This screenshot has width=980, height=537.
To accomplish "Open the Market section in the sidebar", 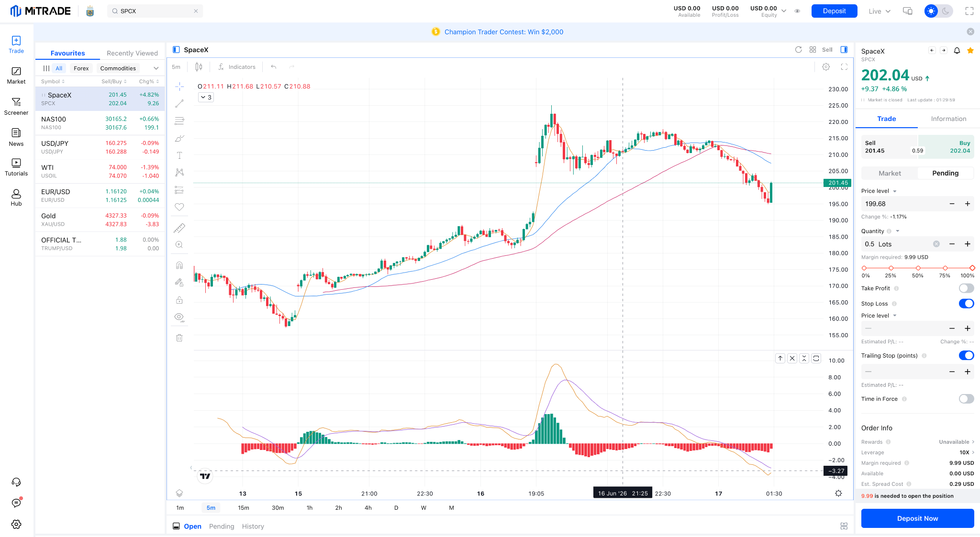I will (x=16, y=76).
